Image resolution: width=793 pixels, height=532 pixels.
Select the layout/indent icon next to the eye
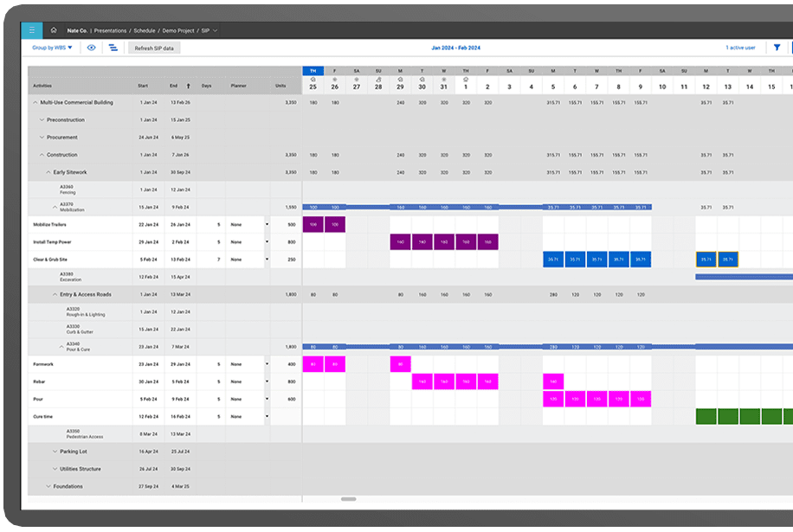pyautogui.click(x=113, y=49)
